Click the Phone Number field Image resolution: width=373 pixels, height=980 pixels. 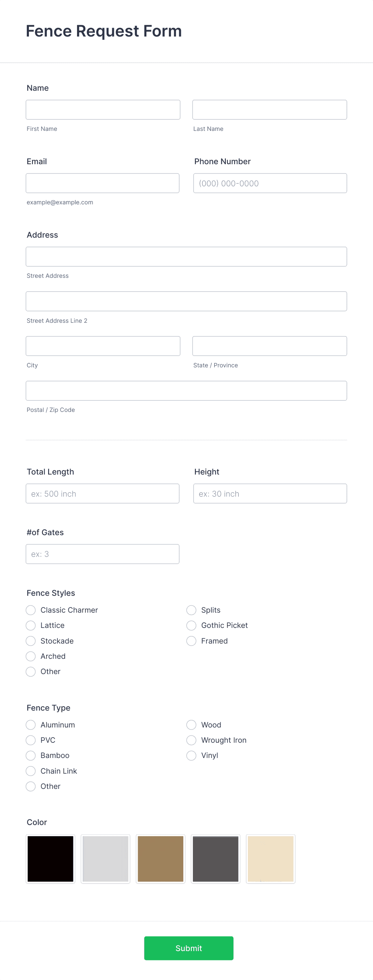click(270, 183)
